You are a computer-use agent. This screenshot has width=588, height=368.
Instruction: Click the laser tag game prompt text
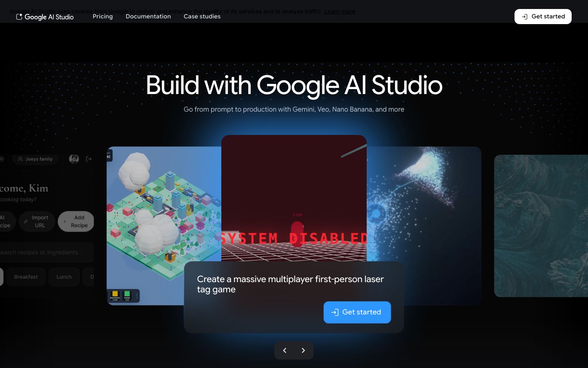[290, 284]
